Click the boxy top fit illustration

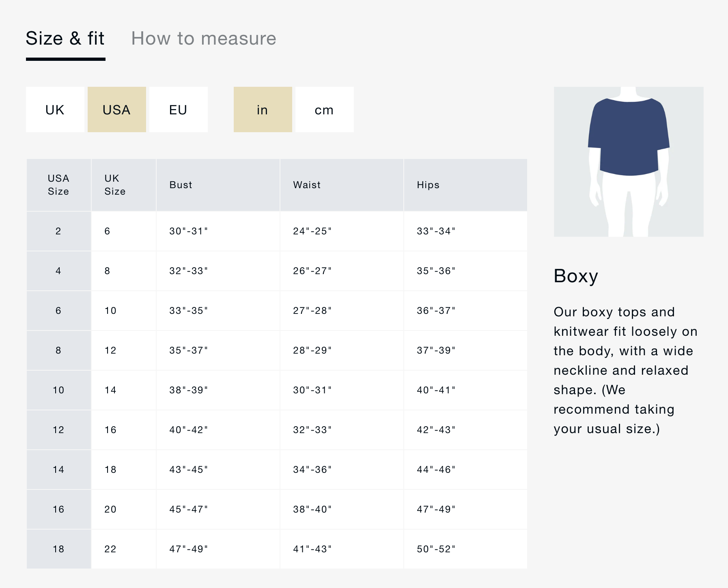[x=629, y=161]
